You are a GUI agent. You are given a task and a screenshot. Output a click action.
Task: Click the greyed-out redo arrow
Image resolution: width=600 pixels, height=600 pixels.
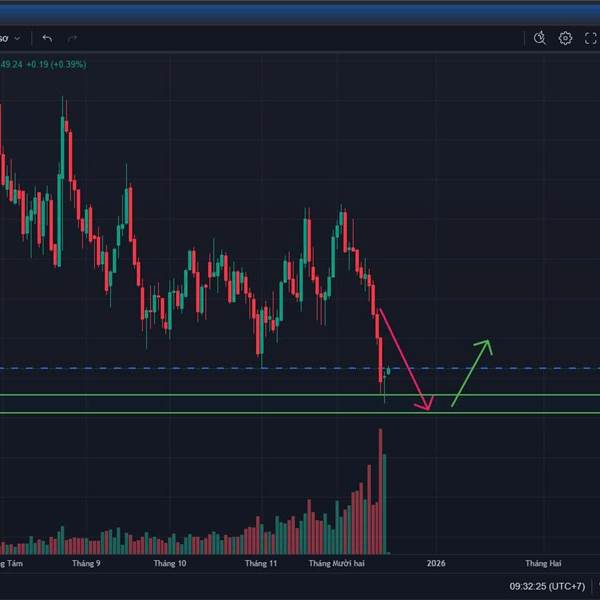72,39
